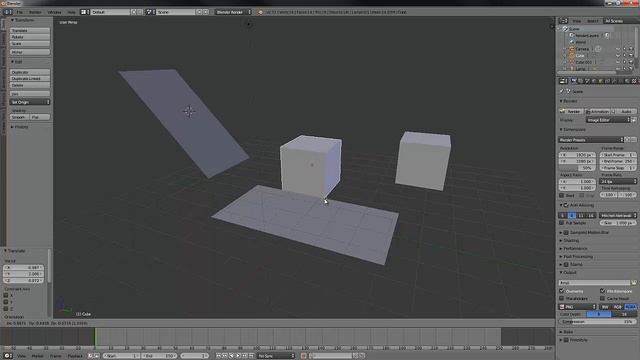This screenshot has height=360, width=640.
Task: Click the Delete object button
Action: 30,85
